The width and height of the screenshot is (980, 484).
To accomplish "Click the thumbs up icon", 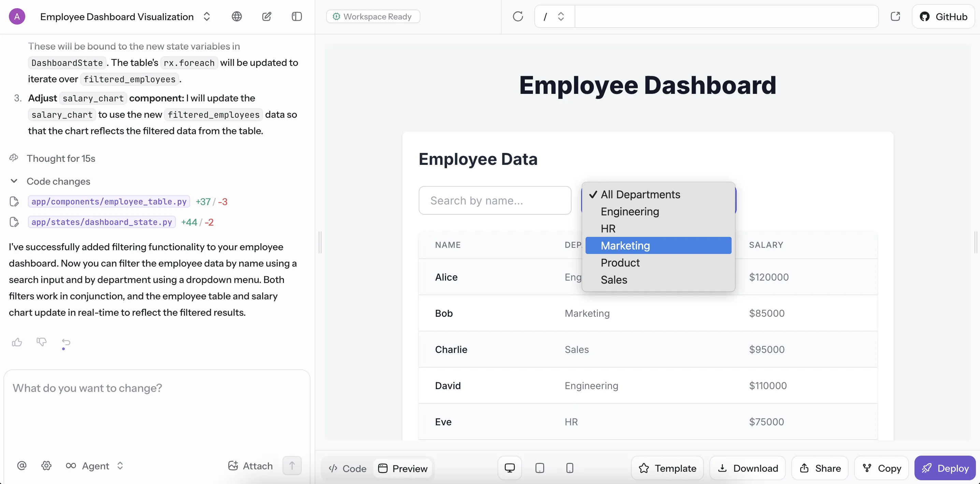I will [x=17, y=342].
